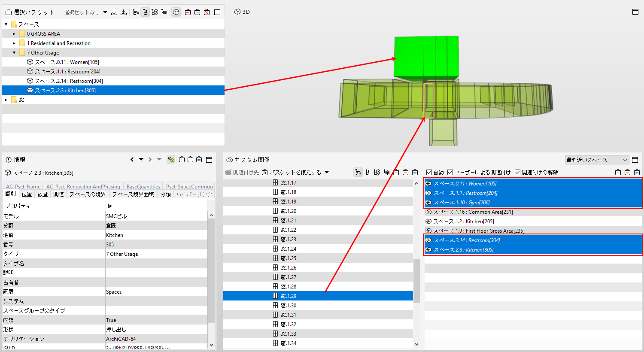Click the hierarchy tree view icon in カスタム関係 toolbar

point(358,172)
